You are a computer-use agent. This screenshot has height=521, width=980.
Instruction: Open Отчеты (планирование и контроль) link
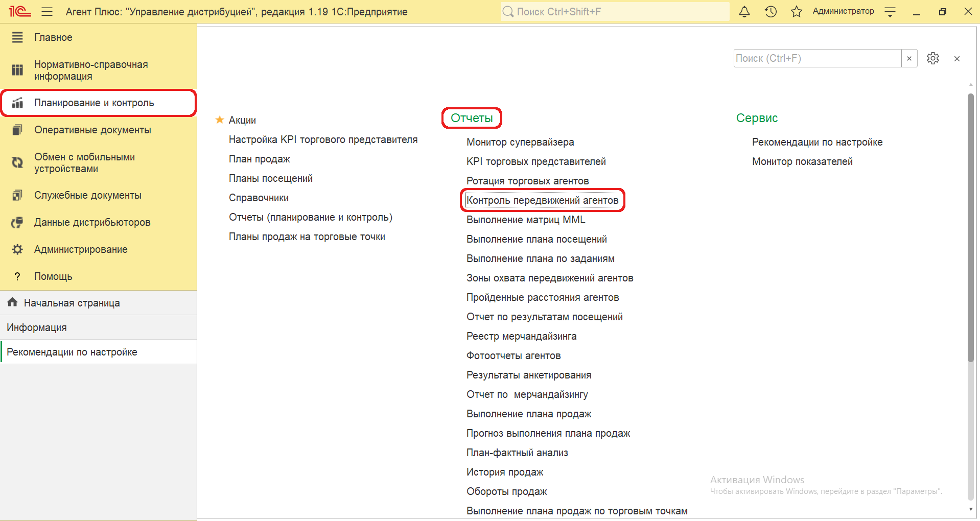click(x=311, y=217)
